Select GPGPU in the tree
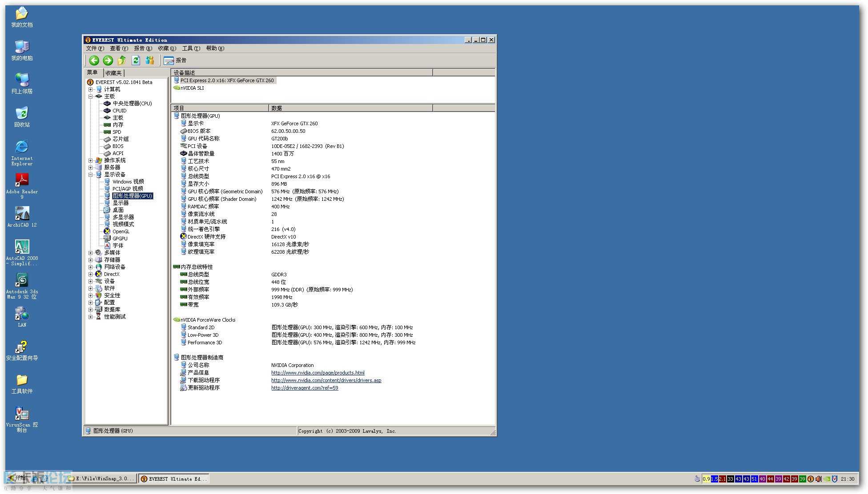 (120, 239)
